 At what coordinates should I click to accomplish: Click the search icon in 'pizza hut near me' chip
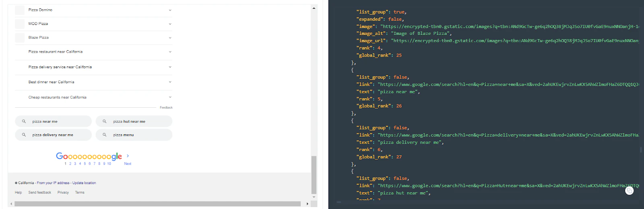105,121
